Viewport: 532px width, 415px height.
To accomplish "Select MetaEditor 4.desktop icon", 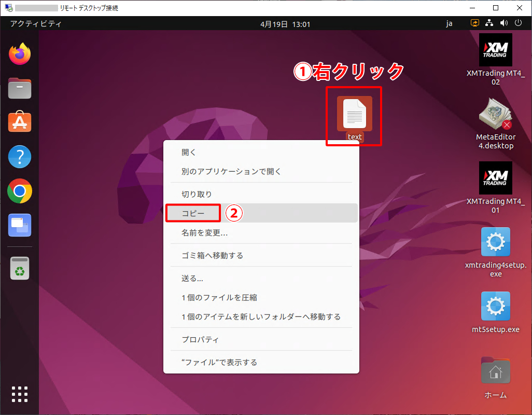I will click(x=495, y=122).
